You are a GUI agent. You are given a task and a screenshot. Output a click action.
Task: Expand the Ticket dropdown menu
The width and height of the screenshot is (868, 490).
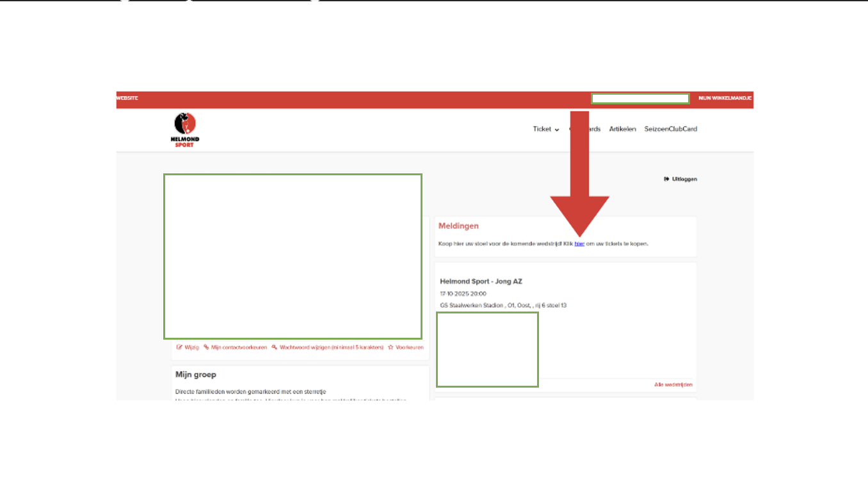(x=546, y=129)
